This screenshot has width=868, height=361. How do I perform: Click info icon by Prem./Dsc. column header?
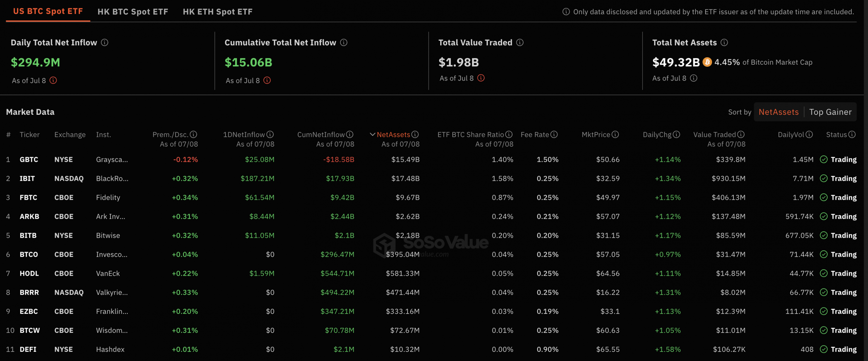click(x=194, y=134)
